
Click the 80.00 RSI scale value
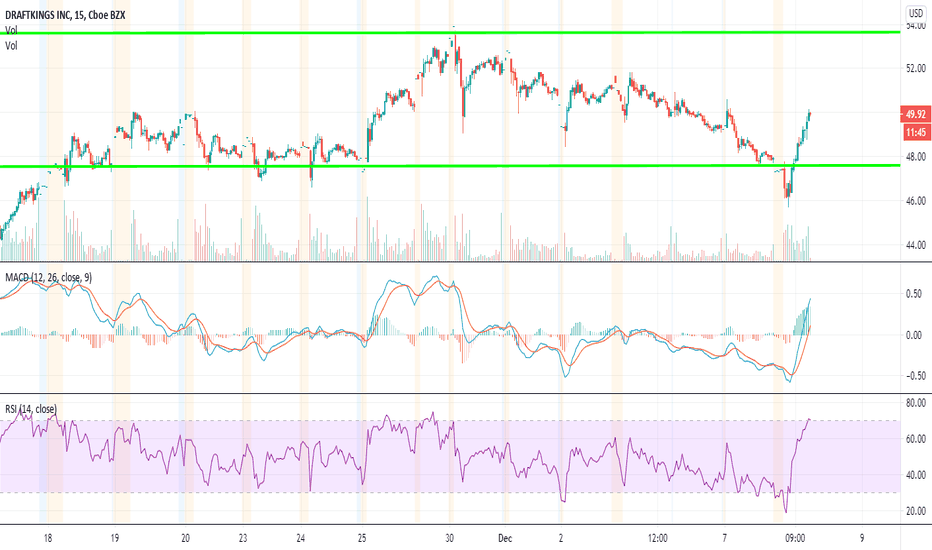coord(916,403)
